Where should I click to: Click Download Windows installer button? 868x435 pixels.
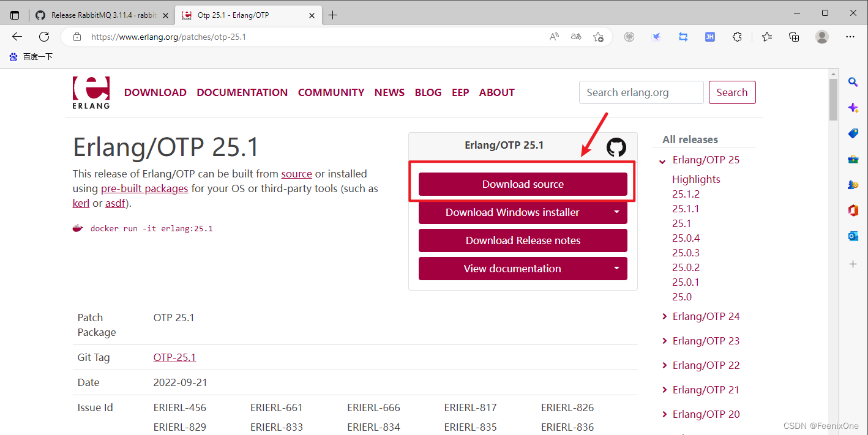tap(512, 212)
